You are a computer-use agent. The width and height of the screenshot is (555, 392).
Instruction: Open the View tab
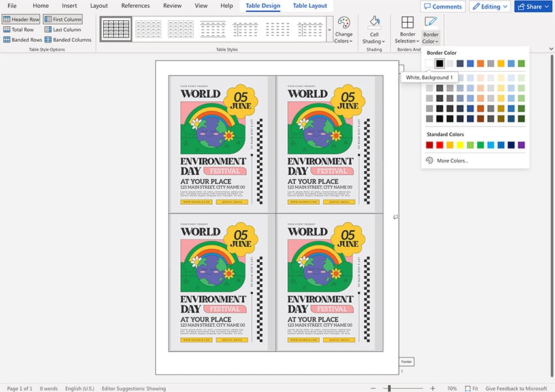click(200, 6)
